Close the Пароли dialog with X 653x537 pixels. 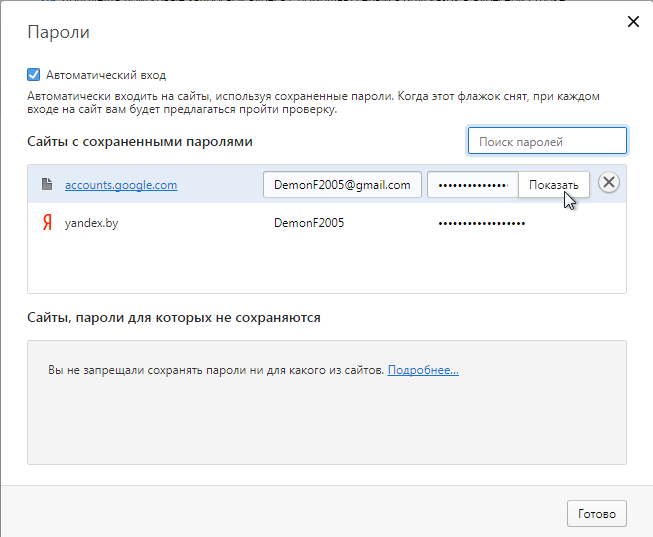pyautogui.click(x=633, y=22)
